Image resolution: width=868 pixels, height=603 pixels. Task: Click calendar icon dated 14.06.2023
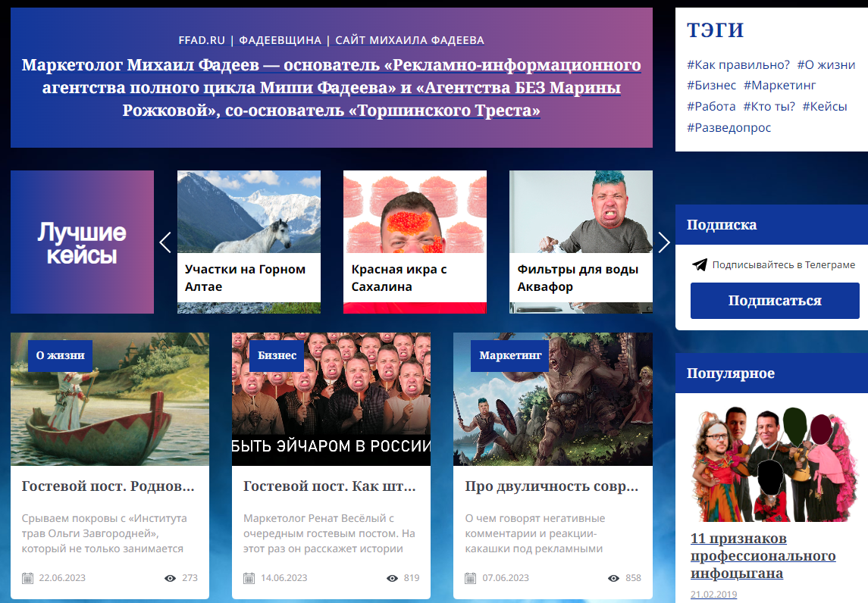pyautogui.click(x=249, y=578)
